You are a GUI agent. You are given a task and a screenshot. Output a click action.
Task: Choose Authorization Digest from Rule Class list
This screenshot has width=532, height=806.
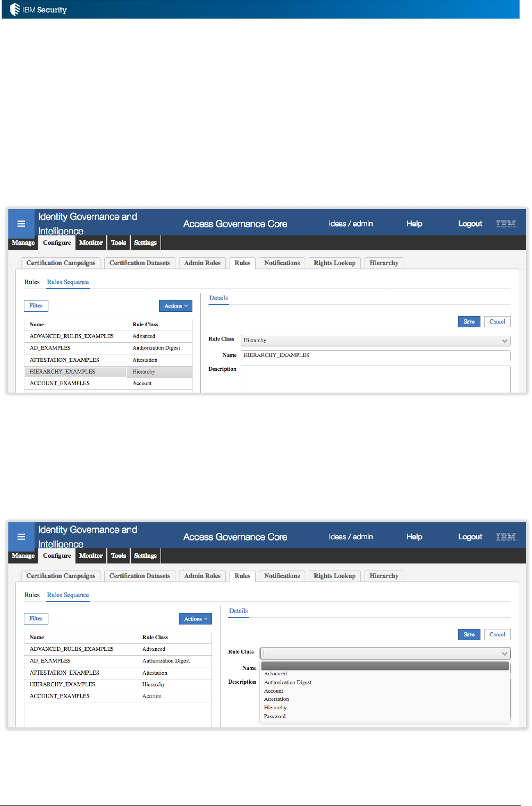pos(385,682)
